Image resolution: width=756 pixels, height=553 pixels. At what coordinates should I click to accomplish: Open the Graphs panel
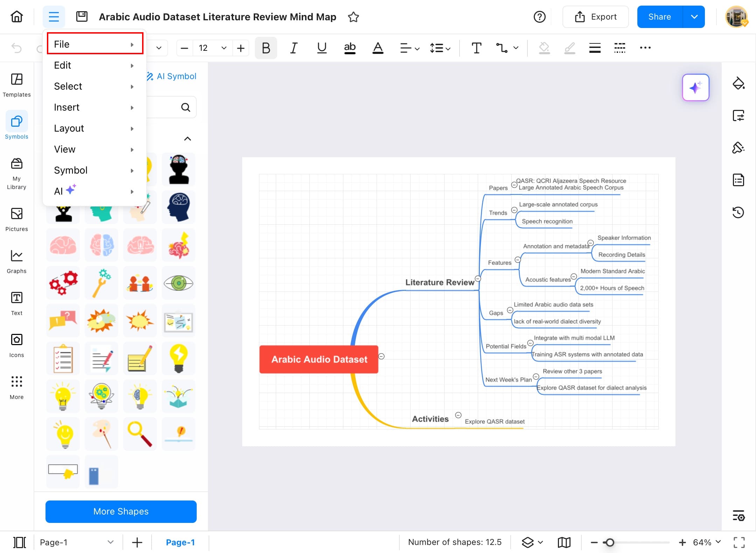click(x=16, y=261)
